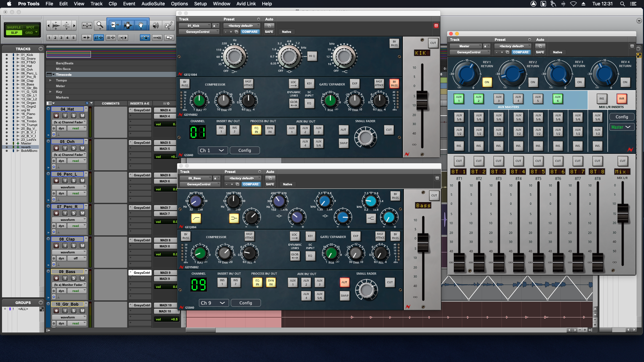Open the AudioSuite menu
This screenshot has height=362, width=644.
click(153, 4)
